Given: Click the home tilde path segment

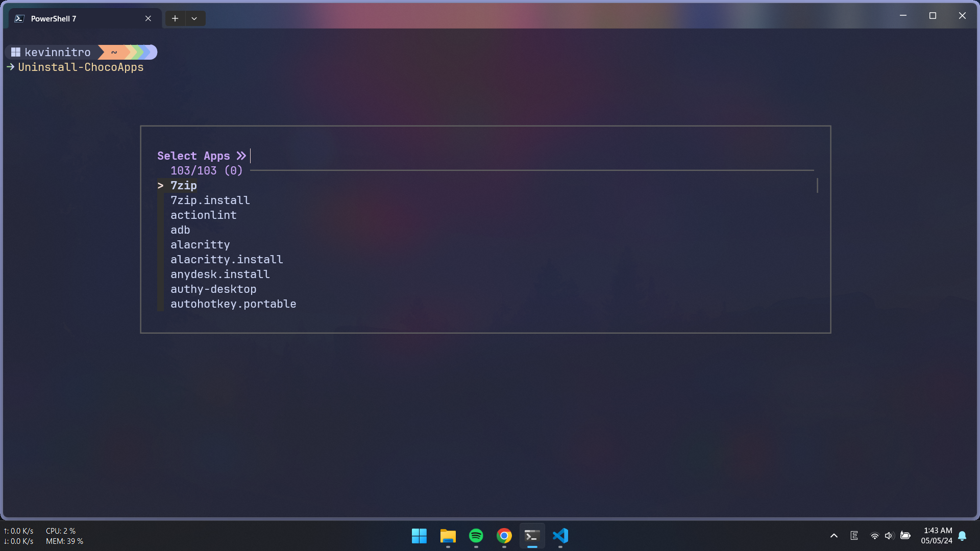Looking at the screenshot, I should (114, 52).
